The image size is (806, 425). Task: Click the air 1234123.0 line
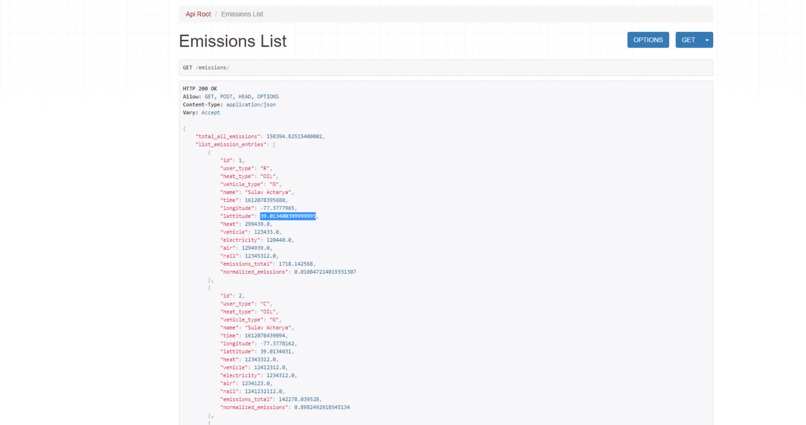click(246, 383)
